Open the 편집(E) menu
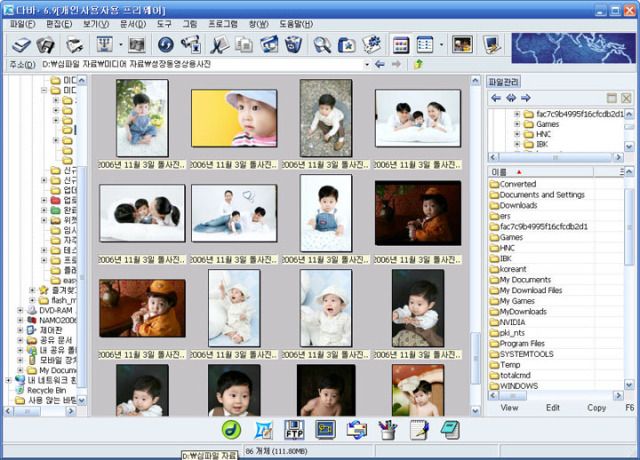Screen dimensions: 640x460 [59, 24]
